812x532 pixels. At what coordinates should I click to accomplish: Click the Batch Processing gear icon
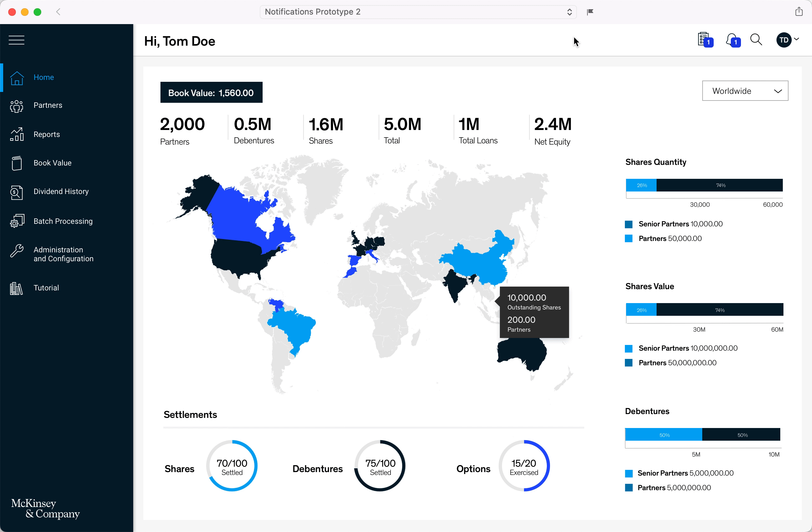16,221
